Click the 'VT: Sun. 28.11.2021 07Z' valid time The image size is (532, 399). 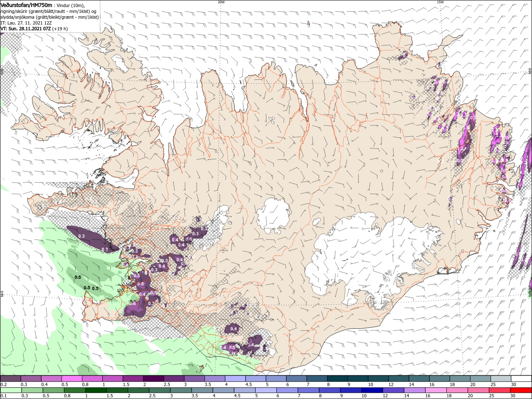pyautogui.click(x=26, y=29)
